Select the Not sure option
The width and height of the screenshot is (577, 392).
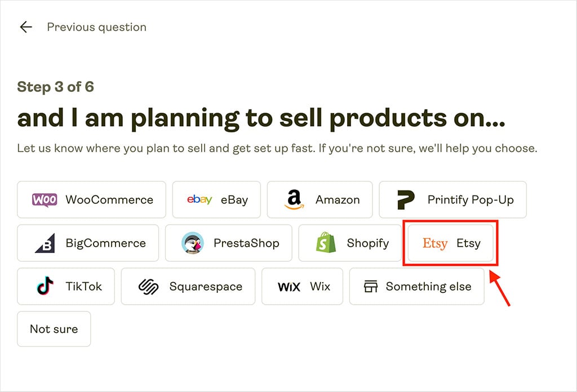[54, 329]
